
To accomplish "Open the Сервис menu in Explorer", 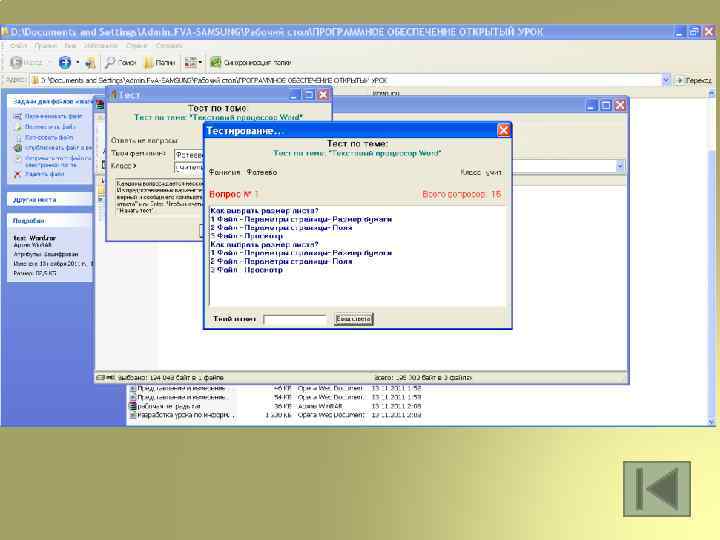I will coord(136,45).
